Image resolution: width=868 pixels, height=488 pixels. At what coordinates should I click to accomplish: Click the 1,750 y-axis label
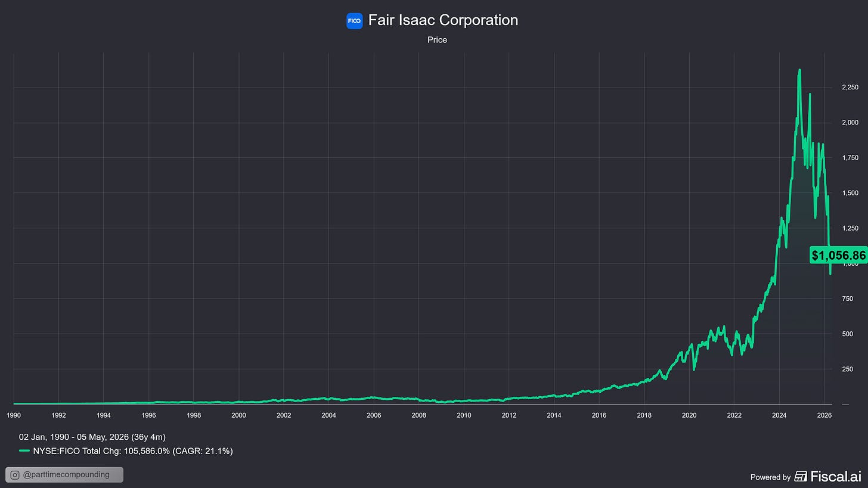pos(850,158)
